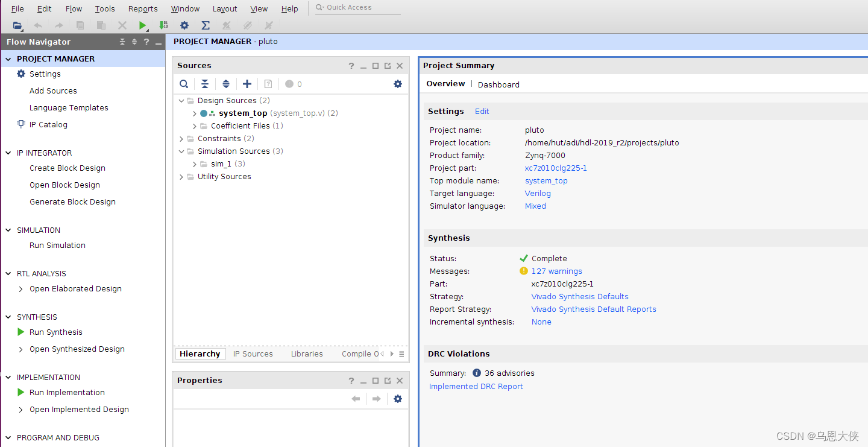Expand Constraints folder in Sources
This screenshot has height=447, width=868.
pos(181,139)
